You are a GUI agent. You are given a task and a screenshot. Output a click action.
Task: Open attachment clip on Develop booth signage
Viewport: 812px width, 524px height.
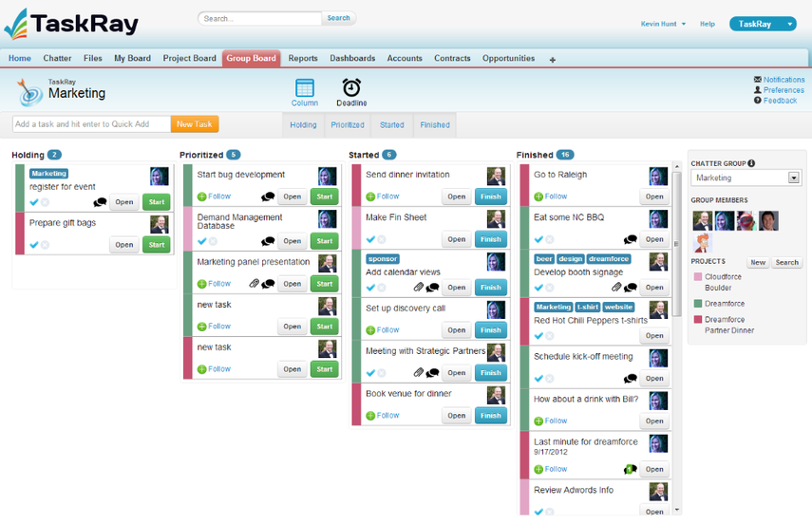click(x=616, y=287)
